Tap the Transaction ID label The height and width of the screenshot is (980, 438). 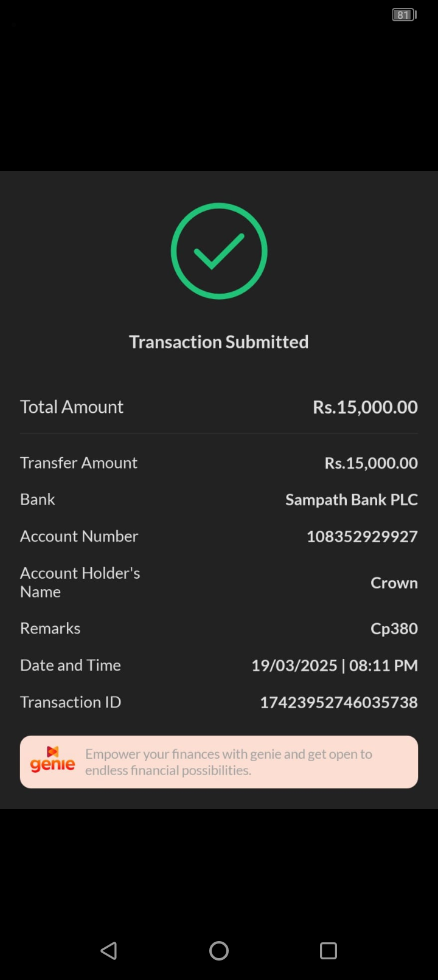tap(71, 702)
